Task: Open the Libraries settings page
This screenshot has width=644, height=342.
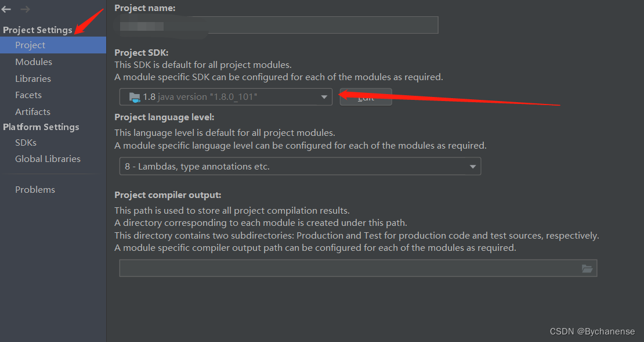Action: pyautogui.click(x=32, y=78)
